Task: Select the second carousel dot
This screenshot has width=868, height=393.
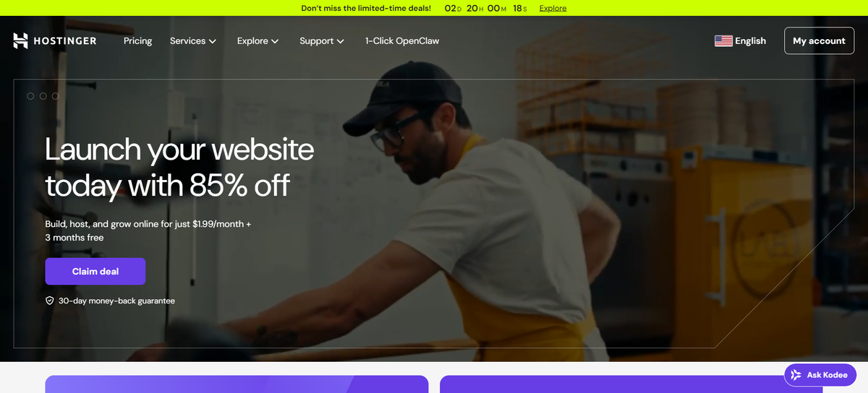Action: click(x=43, y=95)
